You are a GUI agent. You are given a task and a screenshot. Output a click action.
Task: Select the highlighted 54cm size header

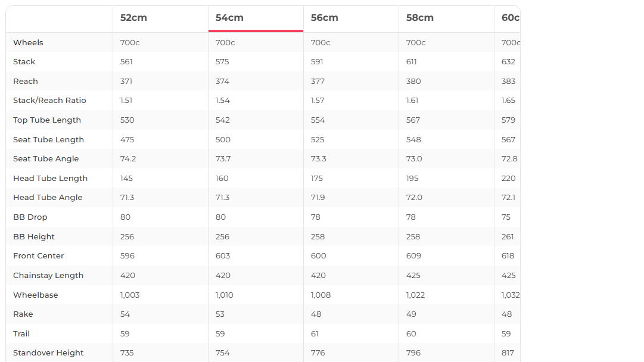click(x=229, y=18)
